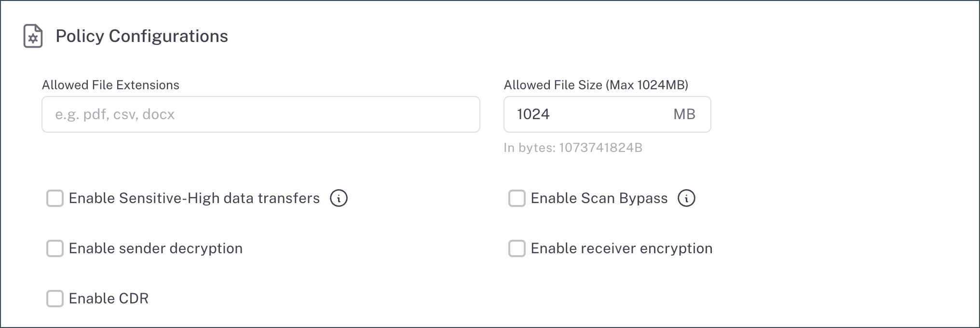This screenshot has height=328, width=980.
Task: Click the 'Enable Sensitive-High data transfers' label text
Action: (194, 198)
